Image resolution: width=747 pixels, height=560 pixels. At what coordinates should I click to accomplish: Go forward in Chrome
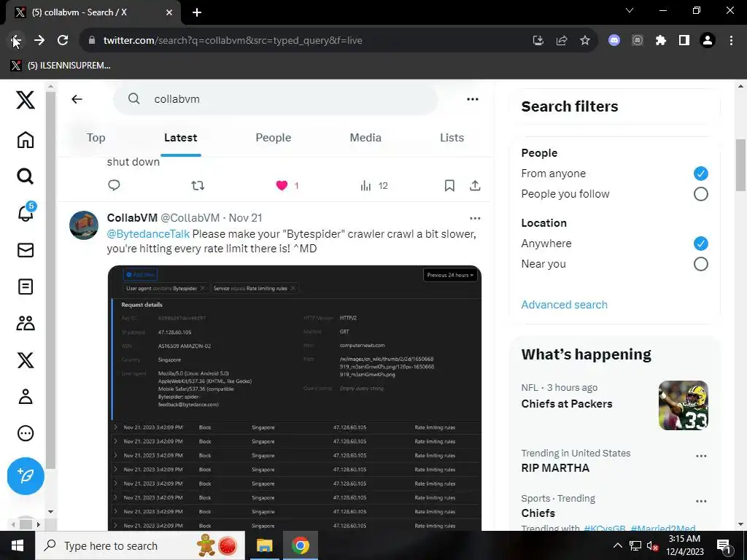click(x=39, y=40)
